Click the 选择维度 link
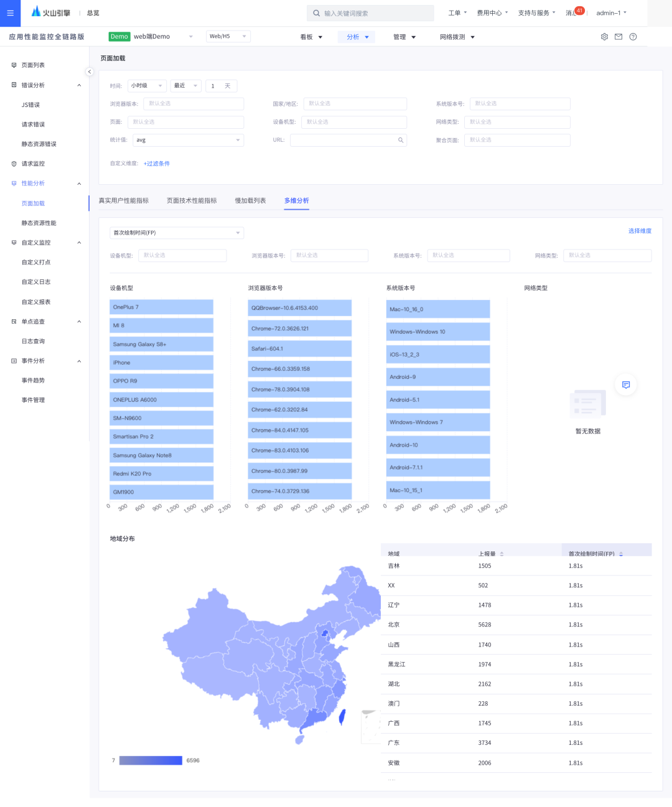This screenshot has width=672, height=807. (x=640, y=230)
